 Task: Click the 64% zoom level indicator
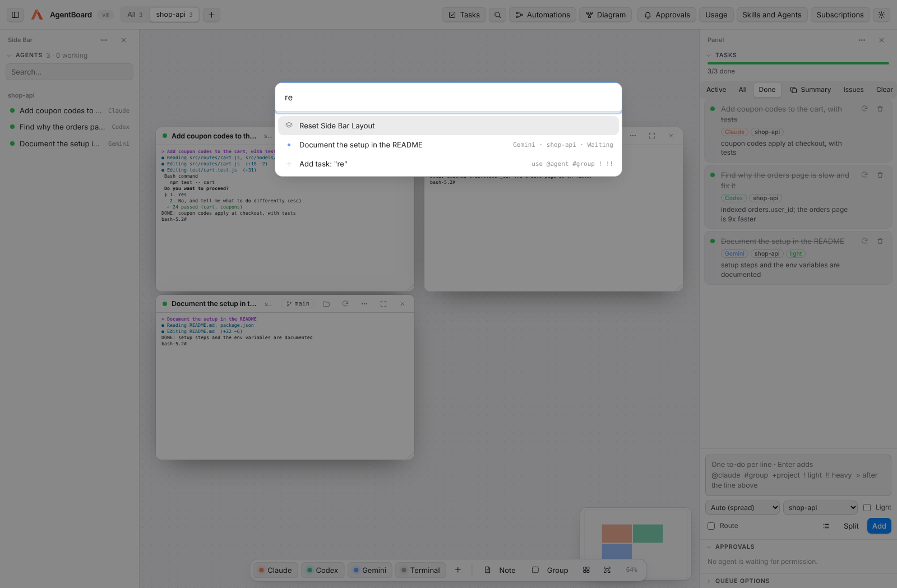click(x=632, y=570)
